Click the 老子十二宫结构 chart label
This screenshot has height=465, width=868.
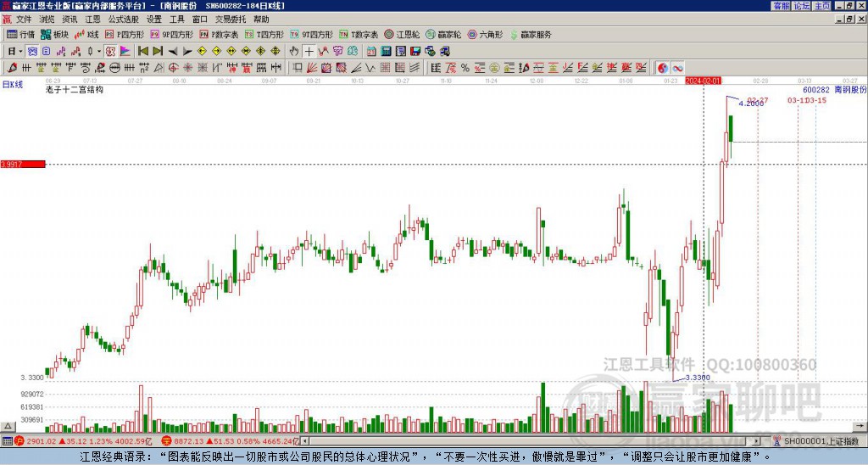75,89
